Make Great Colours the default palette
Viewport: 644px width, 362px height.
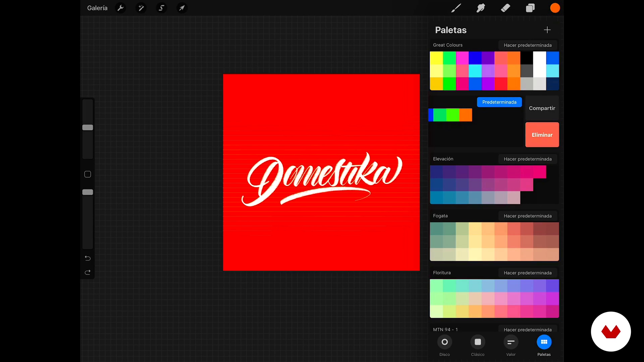(x=528, y=45)
